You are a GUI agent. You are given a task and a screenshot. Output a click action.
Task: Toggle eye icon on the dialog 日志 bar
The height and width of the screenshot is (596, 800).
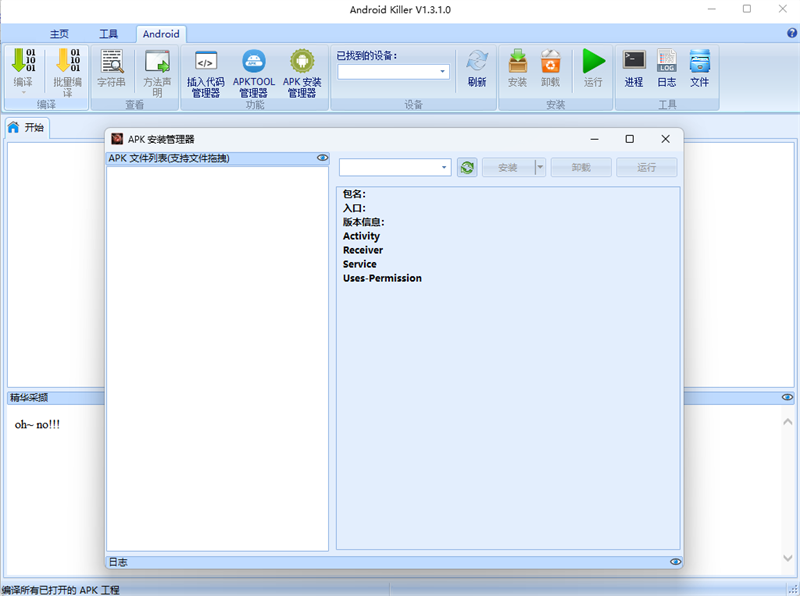(676, 562)
